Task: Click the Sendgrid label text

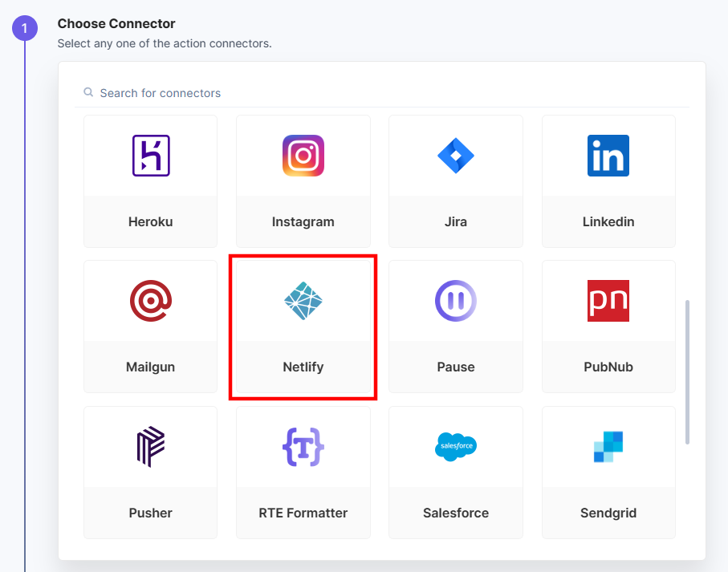Action: click(608, 513)
